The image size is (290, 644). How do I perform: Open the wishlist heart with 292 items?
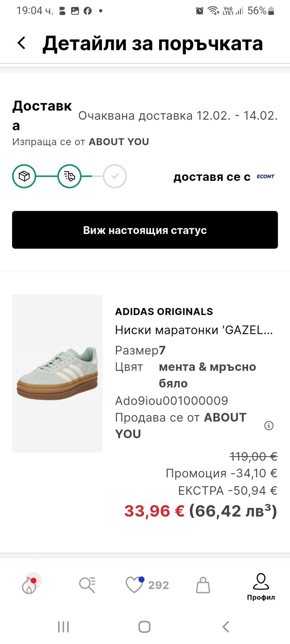(147, 585)
